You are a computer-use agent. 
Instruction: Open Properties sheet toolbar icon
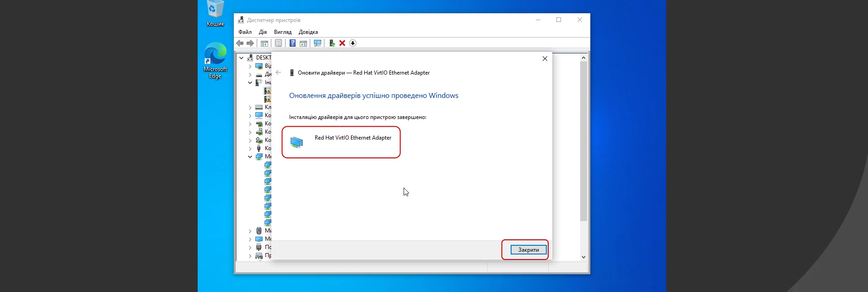[278, 43]
